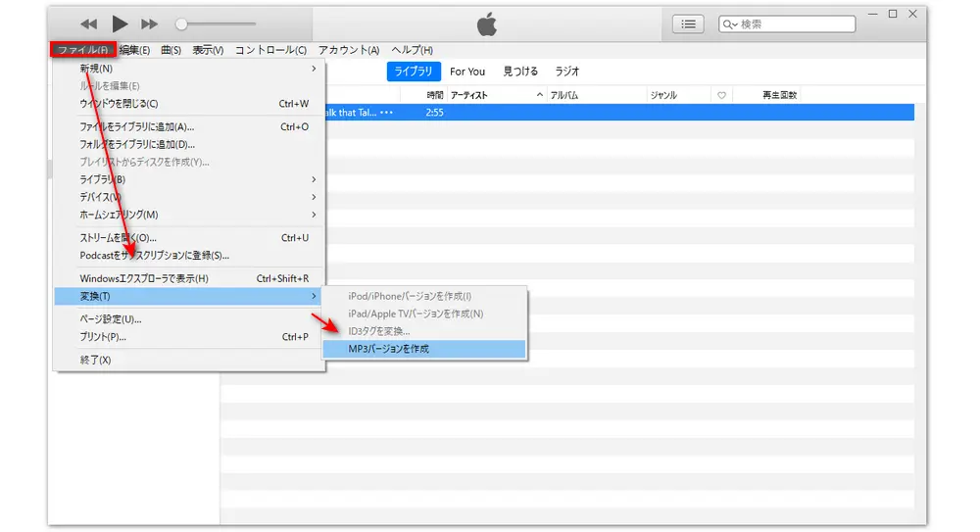Choose ファイルをライブラリに追加(A)
The width and height of the screenshot is (980, 532).
click(137, 126)
